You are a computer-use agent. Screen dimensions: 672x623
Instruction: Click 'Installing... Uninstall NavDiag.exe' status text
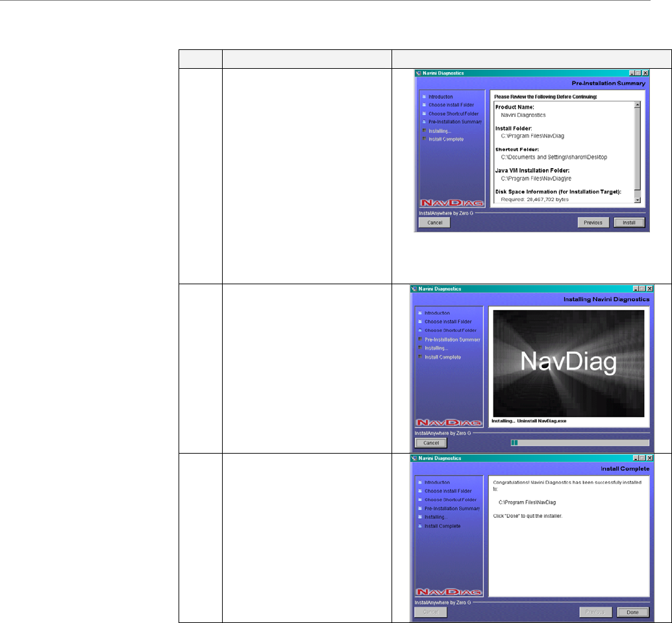click(x=529, y=421)
